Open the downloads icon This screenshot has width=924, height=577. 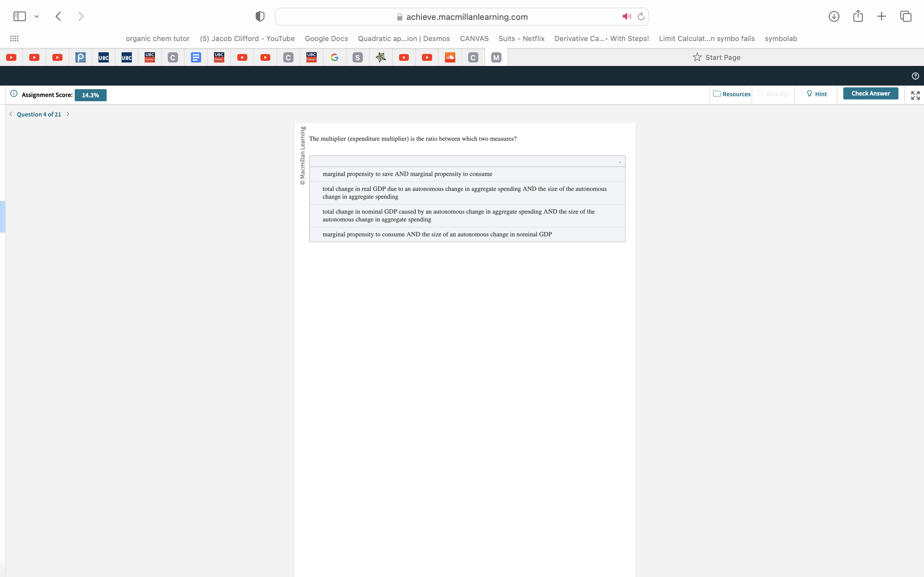pos(834,16)
